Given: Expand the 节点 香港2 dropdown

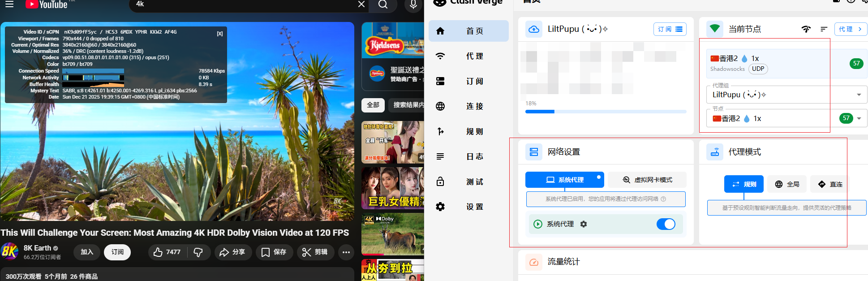Looking at the screenshot, I should point(859,118).
